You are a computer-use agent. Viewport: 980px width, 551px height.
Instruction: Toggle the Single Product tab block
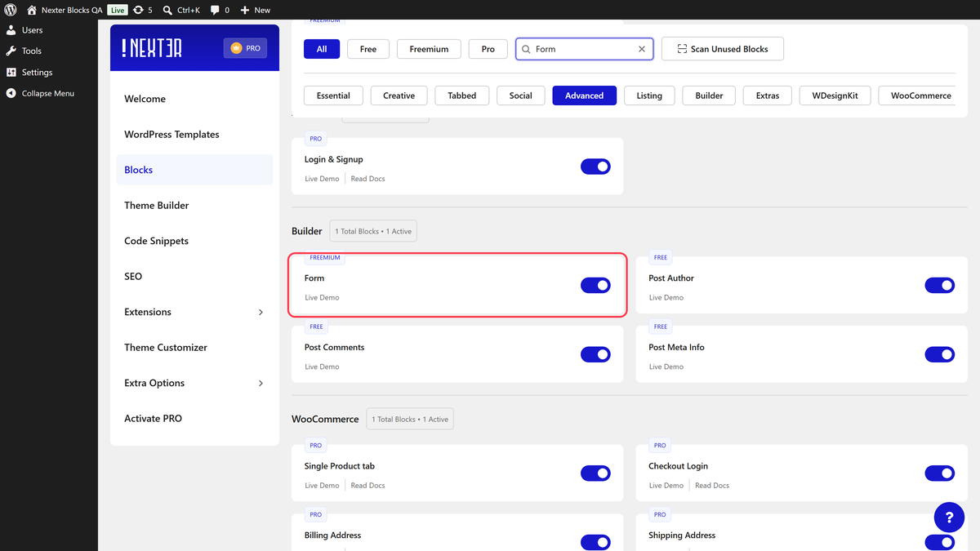(x=595, y=473)
